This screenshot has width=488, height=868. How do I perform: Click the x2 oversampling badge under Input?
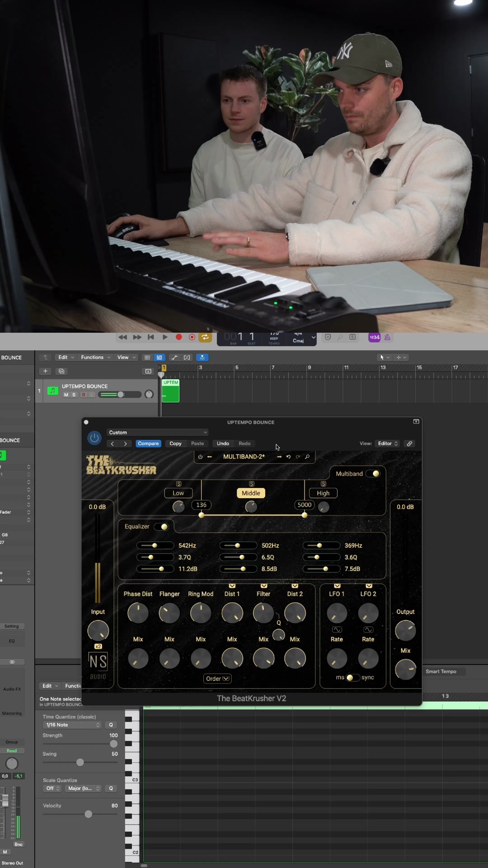click(98, 646)
